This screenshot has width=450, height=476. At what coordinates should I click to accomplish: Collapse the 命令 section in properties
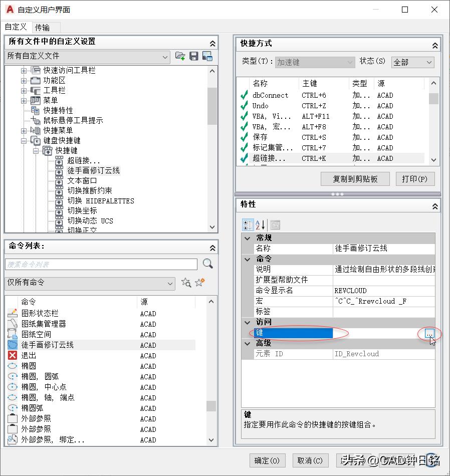pos(247,259)
